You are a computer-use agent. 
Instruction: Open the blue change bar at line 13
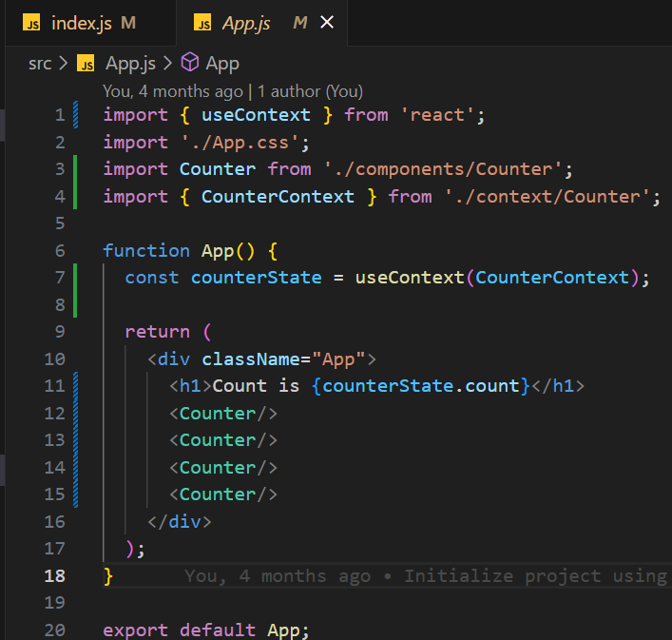(75, 439)
